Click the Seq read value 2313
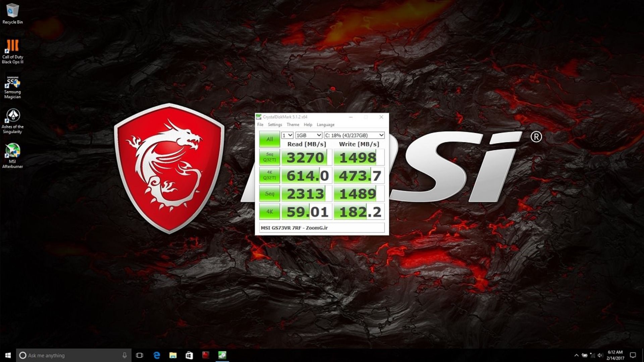Image resolution: width=644 pixels, height=362 pixels. [307, 193]
